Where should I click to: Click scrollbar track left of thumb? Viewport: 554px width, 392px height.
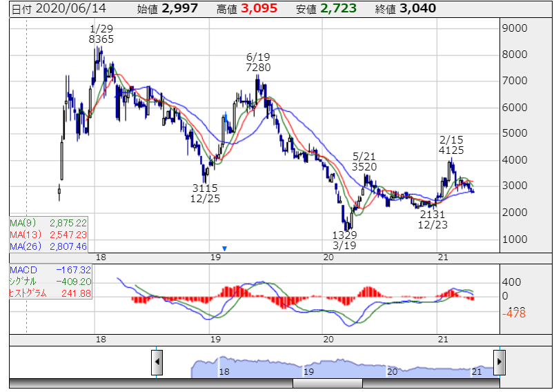(x=151, y=384)
